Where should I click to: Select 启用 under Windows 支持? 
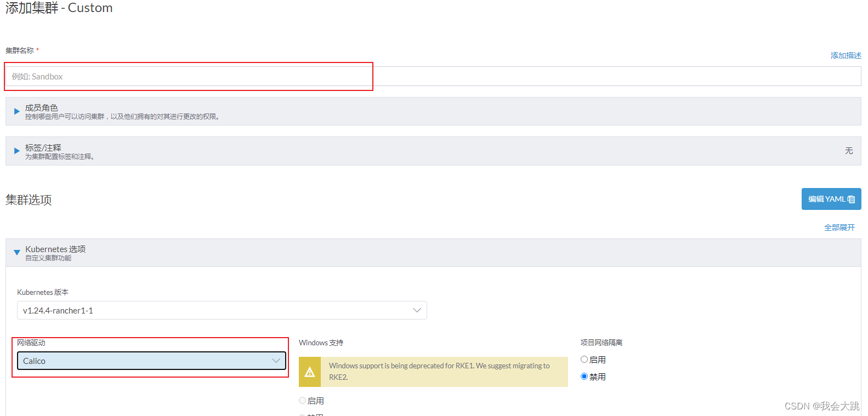pyautogui.click(x=302, y=401)
